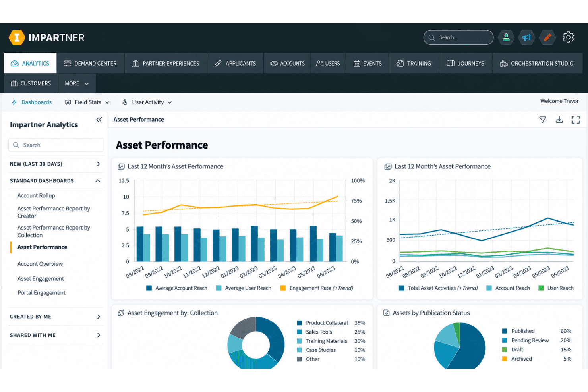The width and height of the screenshot is (588, 392).
Task: Click the magnifier in sidebar search
Action: (x=16, y=145)
